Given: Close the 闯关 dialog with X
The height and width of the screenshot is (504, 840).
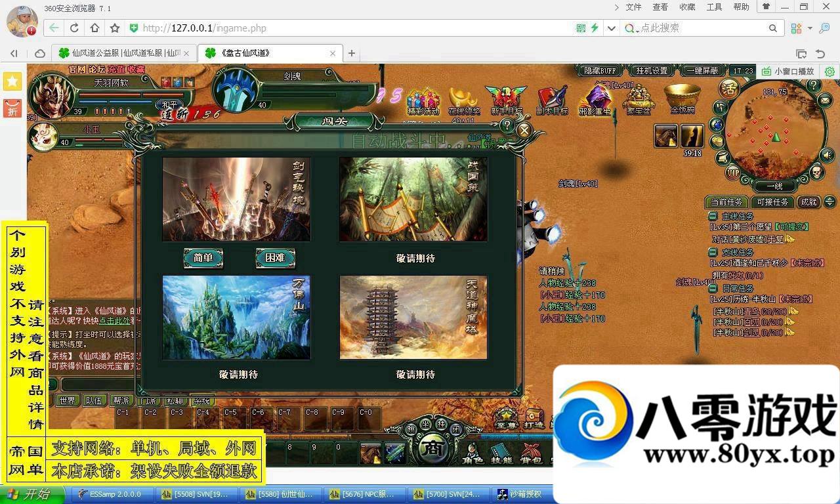Looking at the screenshot, I should pos(524,131).
